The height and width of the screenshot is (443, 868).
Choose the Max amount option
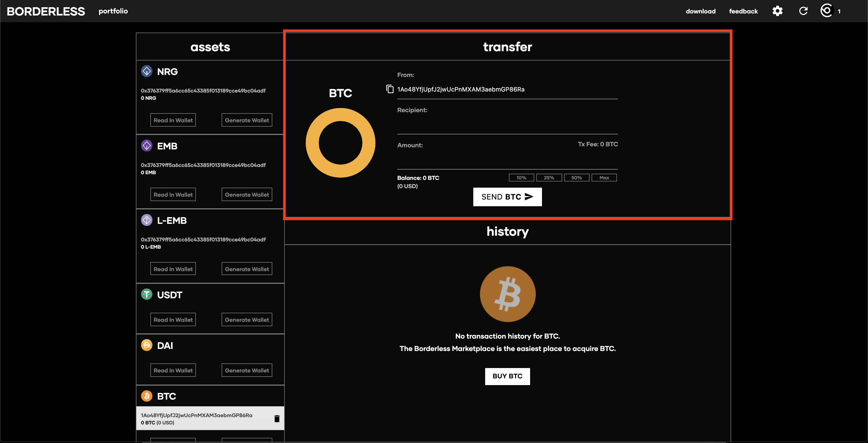pos(604,178)
